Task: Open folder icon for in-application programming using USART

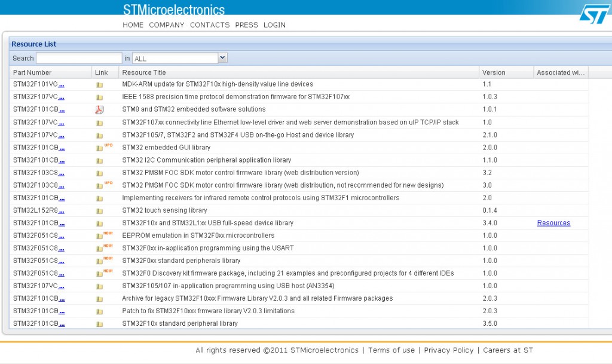Action: 100,249
